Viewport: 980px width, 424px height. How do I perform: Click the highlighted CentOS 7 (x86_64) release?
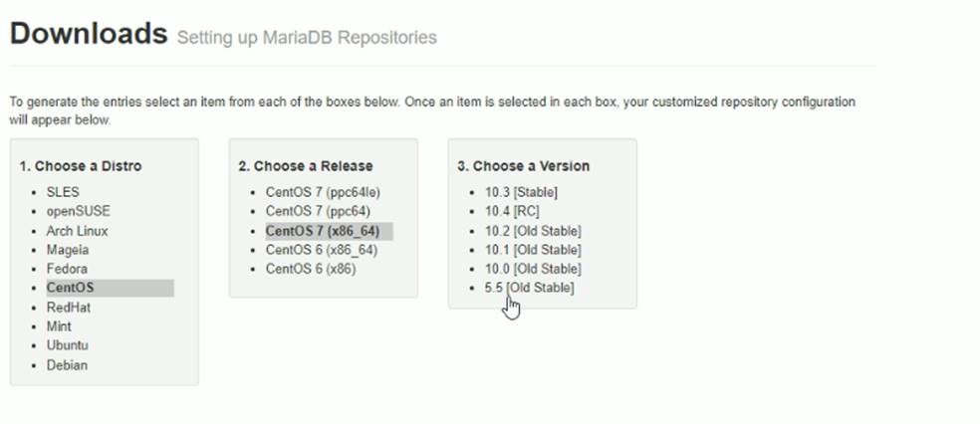pyautogui.click(x=322, y=231)
